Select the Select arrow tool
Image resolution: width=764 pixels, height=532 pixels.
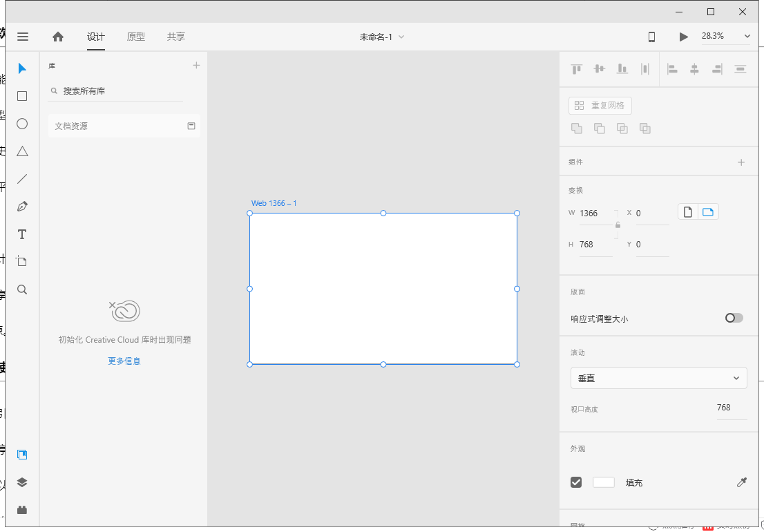click(x=22, y=68)
